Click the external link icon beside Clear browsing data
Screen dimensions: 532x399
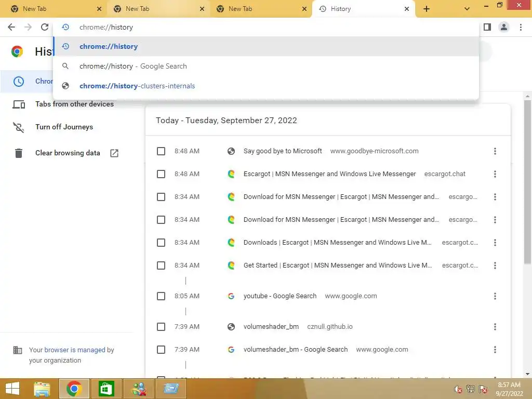(114, 153)
